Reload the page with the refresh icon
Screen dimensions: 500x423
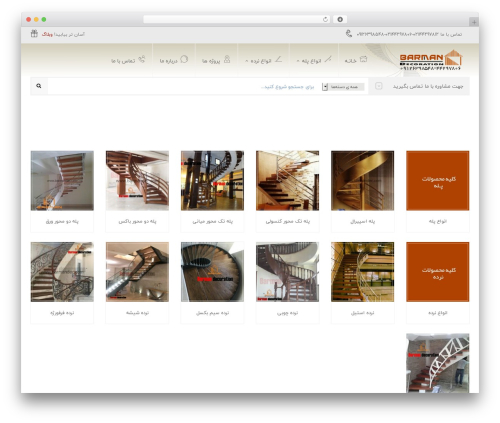click(325, 19)
